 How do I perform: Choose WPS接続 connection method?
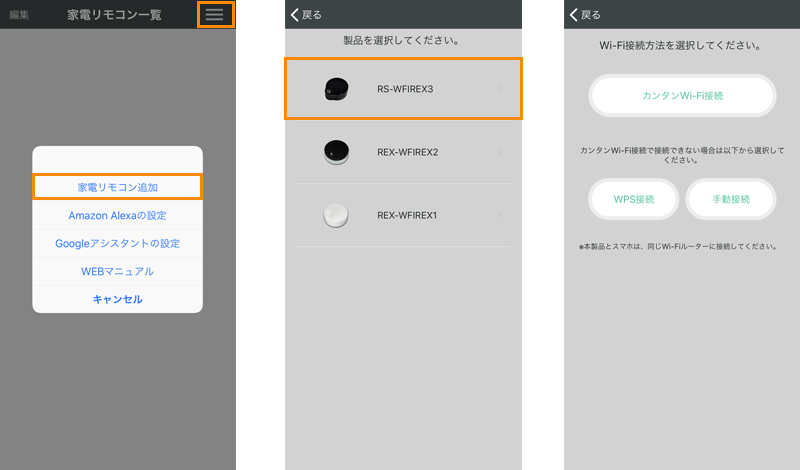pyautogui.click(x=634, y=199)
